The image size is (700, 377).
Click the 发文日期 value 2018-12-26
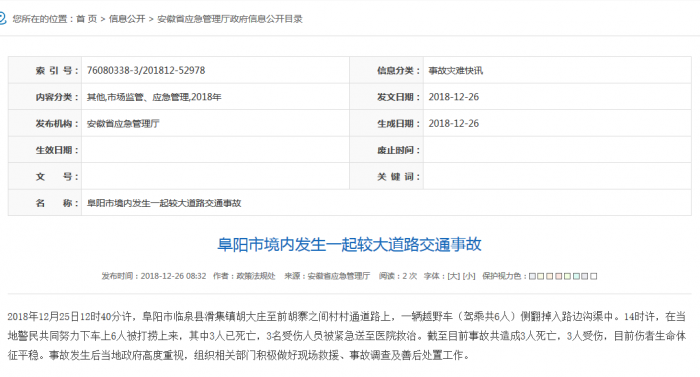point(454,97)
